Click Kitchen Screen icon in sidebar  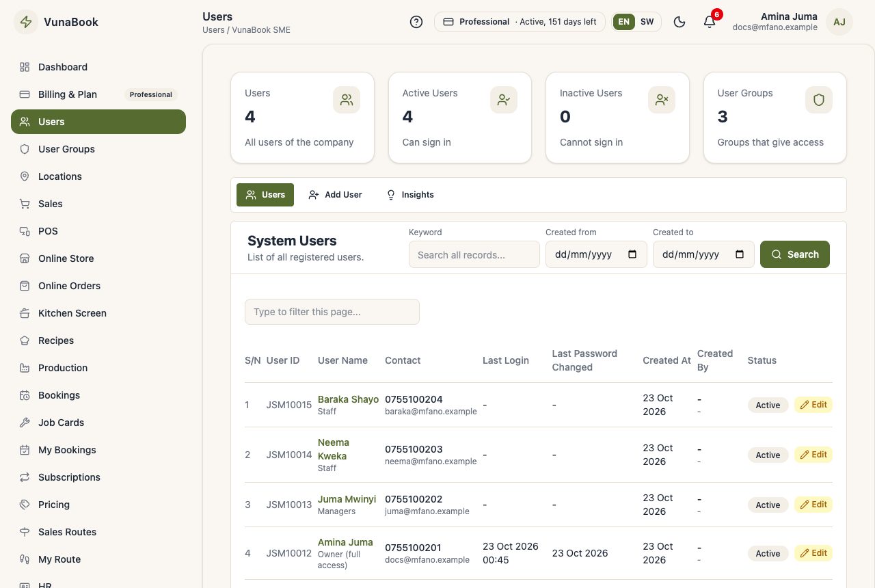click(25, 313)
